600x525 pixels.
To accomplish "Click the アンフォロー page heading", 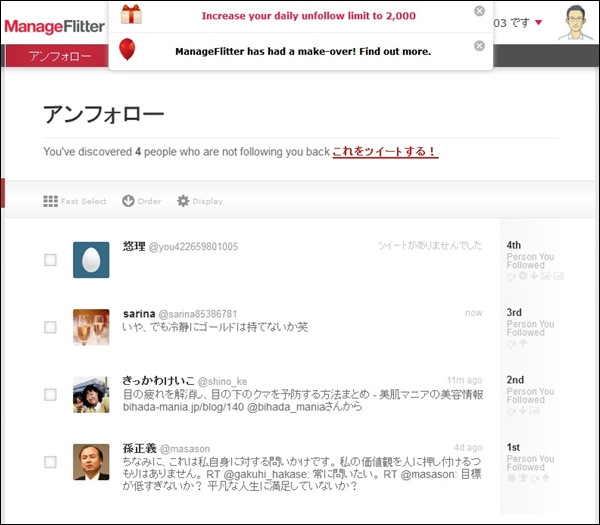I will click(x=104, y=114).
